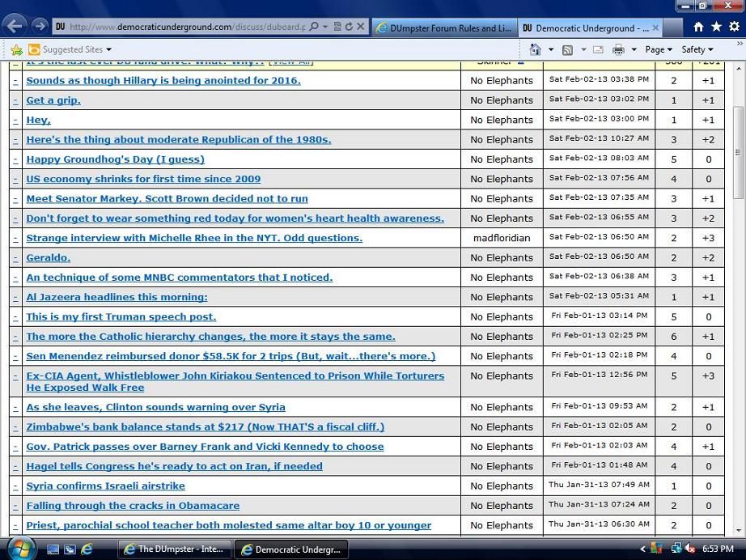Collapse the 'Geraldo.' thread row
This screenshot has height=560, width=746.
tap(15, 258)
